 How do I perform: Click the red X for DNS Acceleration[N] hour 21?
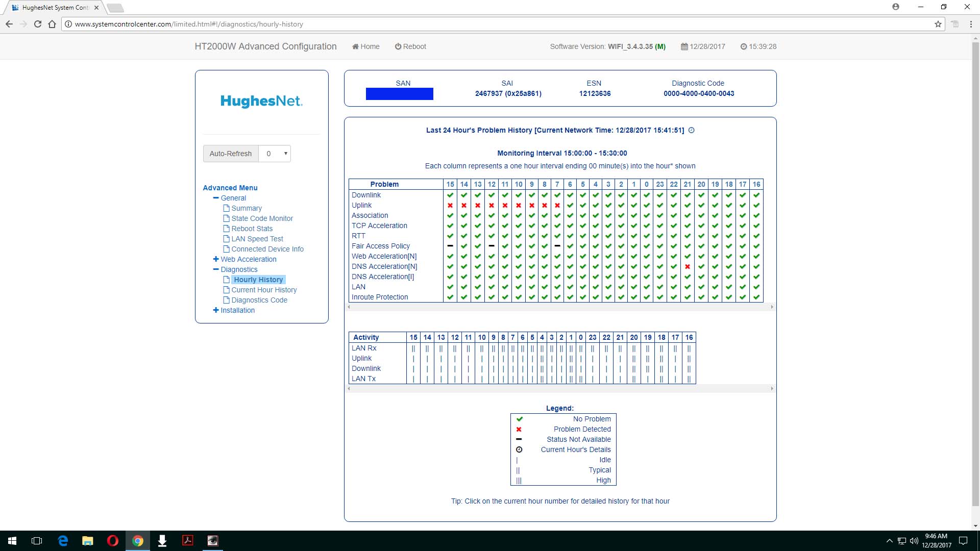(x=688, y=266)
